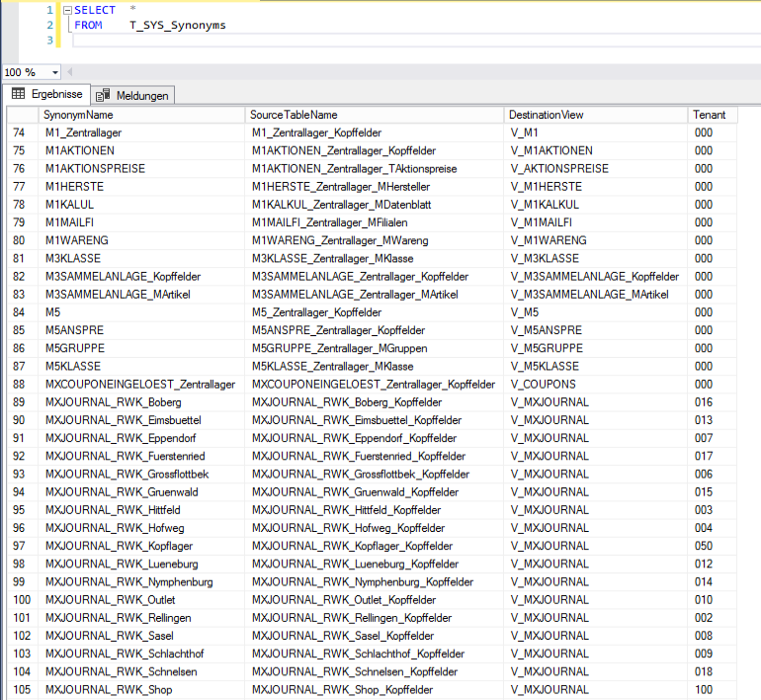Click the Tenant cell 016

[713, 402]
